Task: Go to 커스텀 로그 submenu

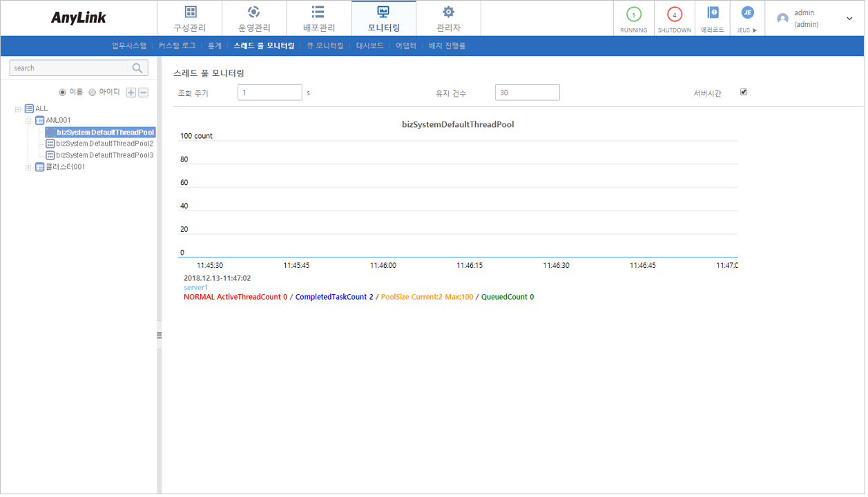Action: [x=177, y=46]
